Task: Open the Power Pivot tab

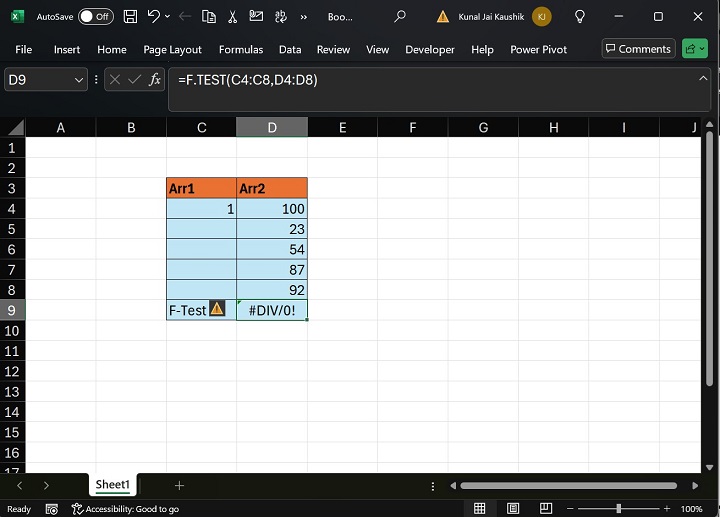Action: point(538,50)
